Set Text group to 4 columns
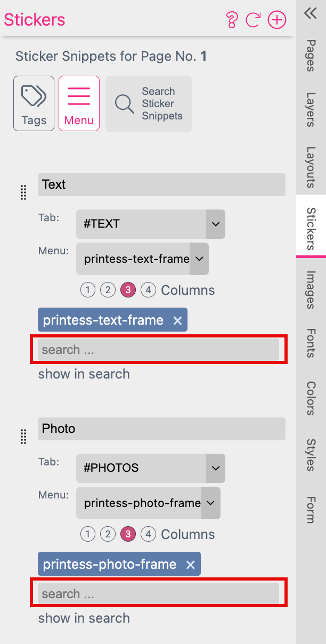This screenshot has height=644, width=326. point(149,290)
